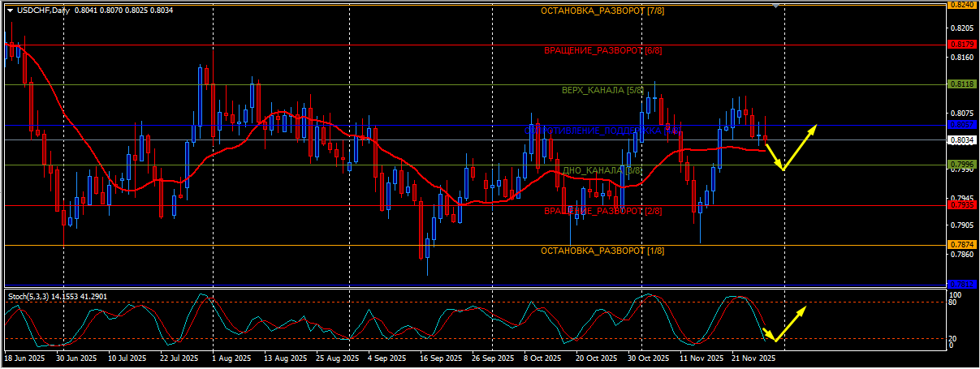This screenshot has width=980, height=369.
Task: Click the red 0.7935 price tag
Action: tap(962, 205)
